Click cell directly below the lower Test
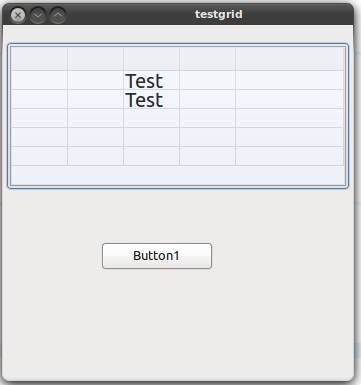 coord(151,118)
